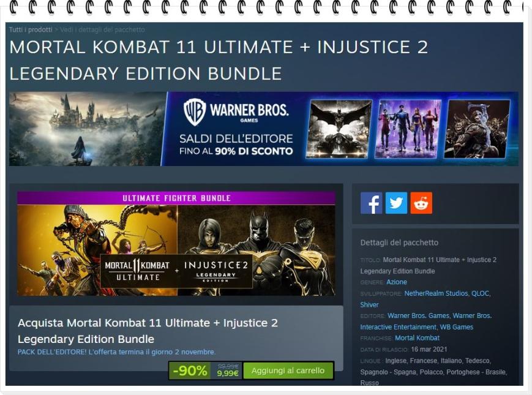Screen dimensions: 532x395
Task: Click the Ultimate Fighter Bundle artwork
Action: pyautogui.click(x=176, y=243)
